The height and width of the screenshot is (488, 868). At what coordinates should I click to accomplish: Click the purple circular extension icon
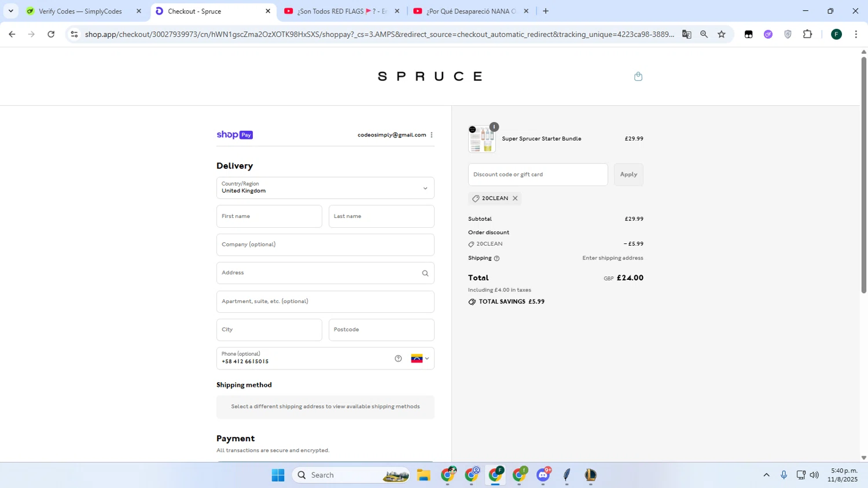tap(768, 34)
